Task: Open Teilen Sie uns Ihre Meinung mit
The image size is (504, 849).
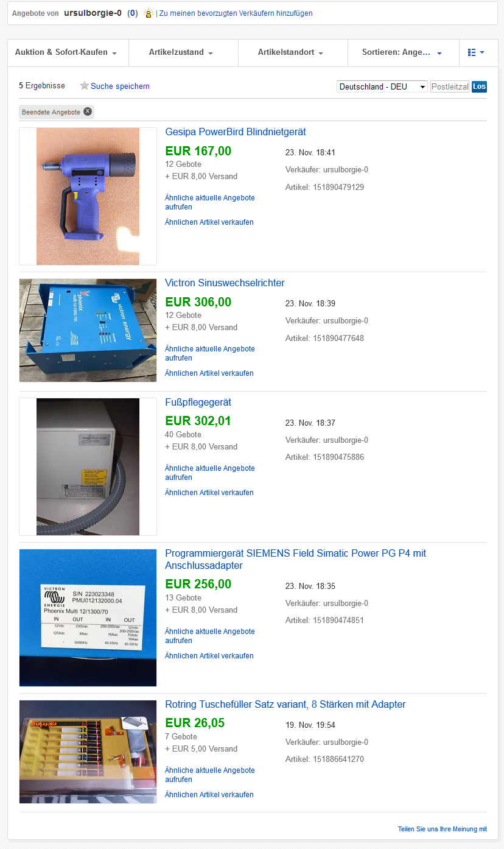Action: [x=443, y=829]
